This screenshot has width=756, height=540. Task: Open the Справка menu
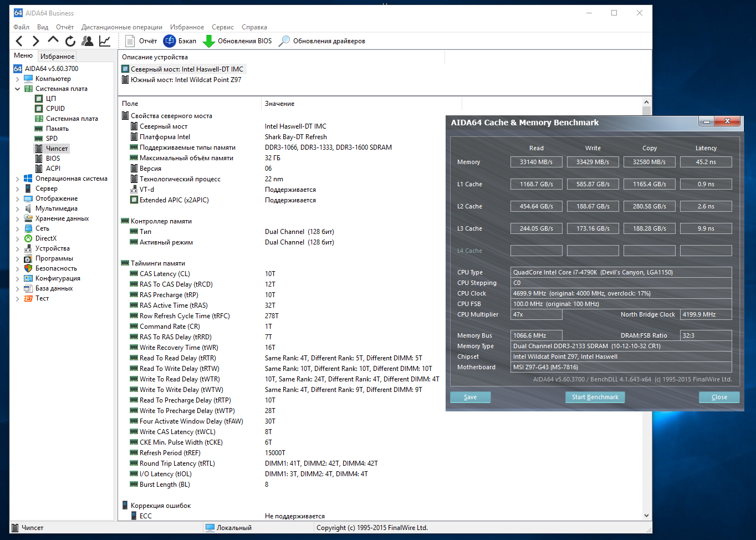coord(254,27)
